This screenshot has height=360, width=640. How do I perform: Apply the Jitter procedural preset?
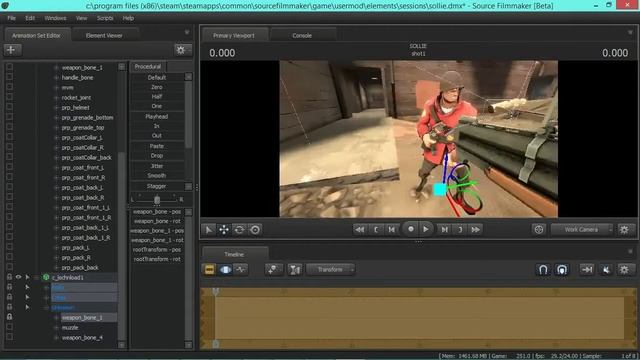click(157, 166)
